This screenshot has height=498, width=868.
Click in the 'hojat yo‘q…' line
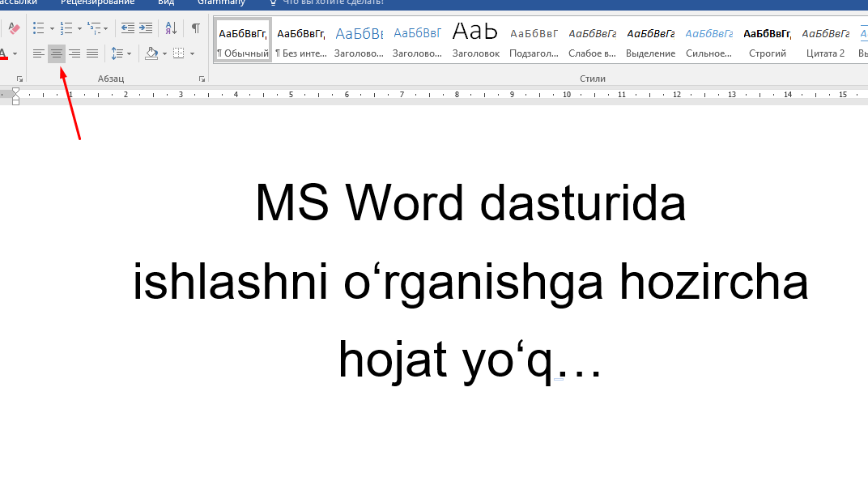(470, 361)
